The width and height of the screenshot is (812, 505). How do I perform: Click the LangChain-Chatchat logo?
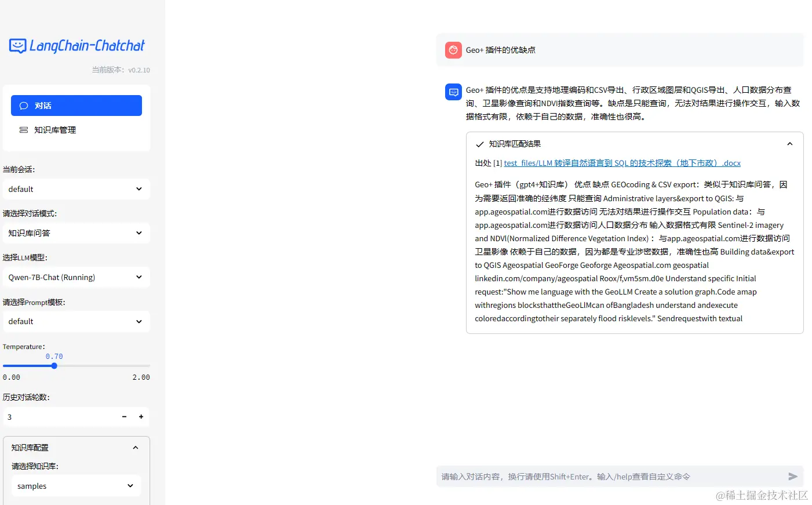click(77, 46)
